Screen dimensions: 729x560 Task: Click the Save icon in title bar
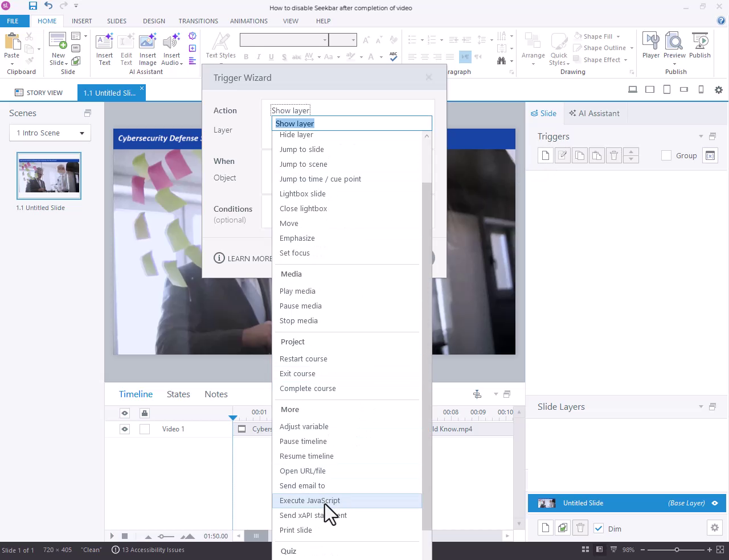(32, 6)
